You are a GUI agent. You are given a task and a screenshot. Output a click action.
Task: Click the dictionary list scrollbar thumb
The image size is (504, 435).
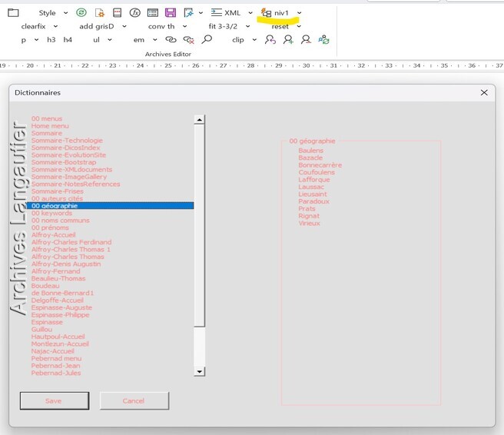click(199, 226)
